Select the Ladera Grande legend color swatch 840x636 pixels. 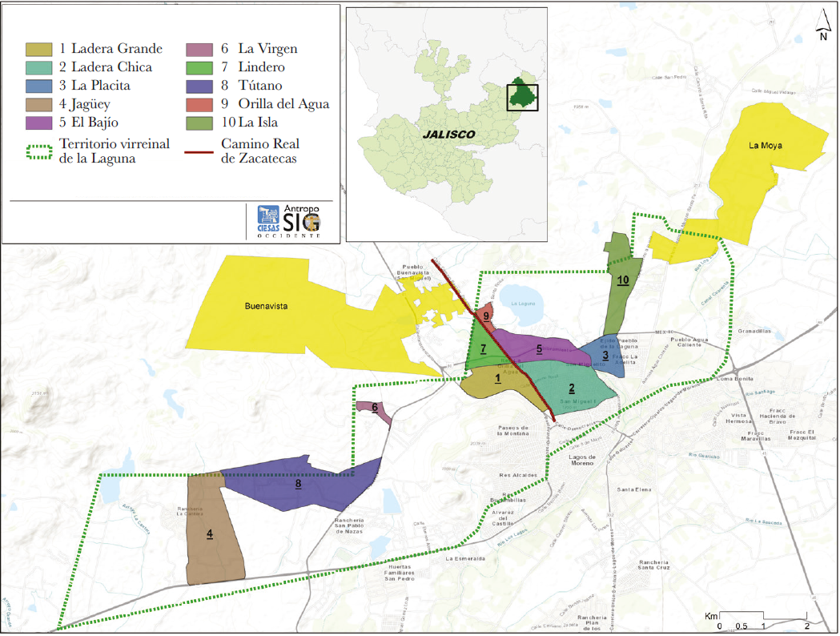tap(38, 50)
